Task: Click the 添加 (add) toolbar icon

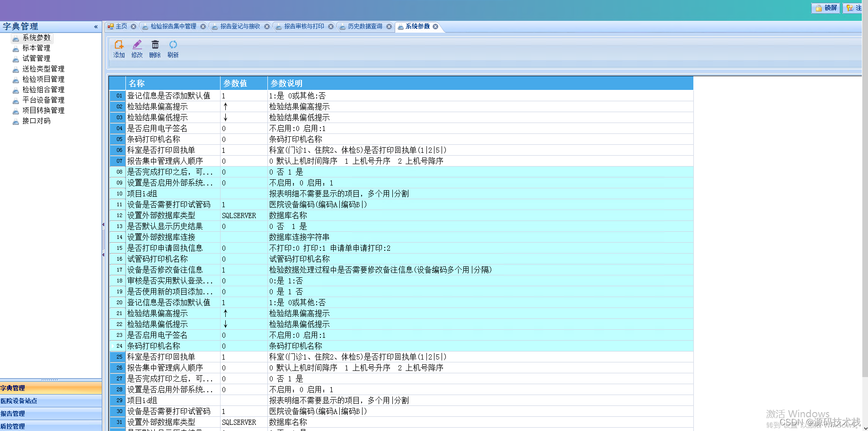Action: click(x=119, y=49)
